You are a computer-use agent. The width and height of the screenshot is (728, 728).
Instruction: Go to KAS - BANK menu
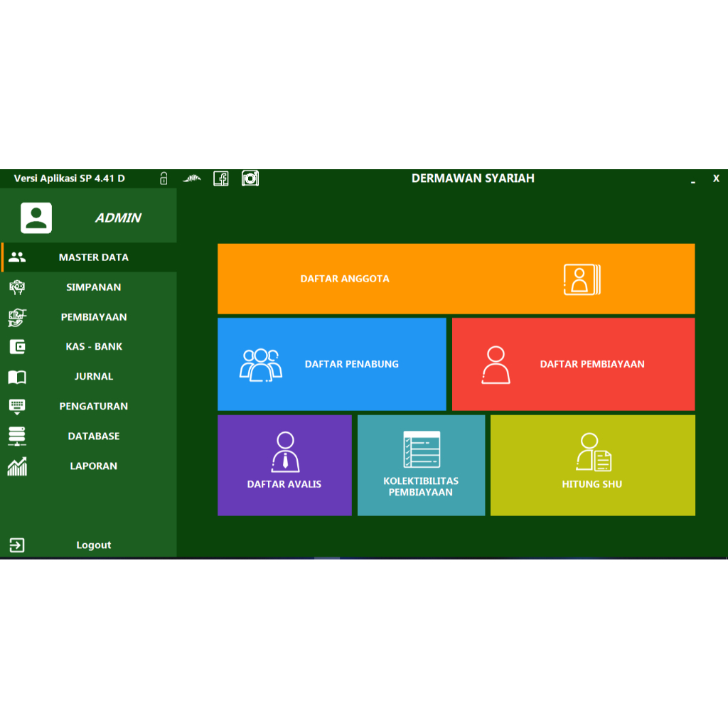point(89,347)
